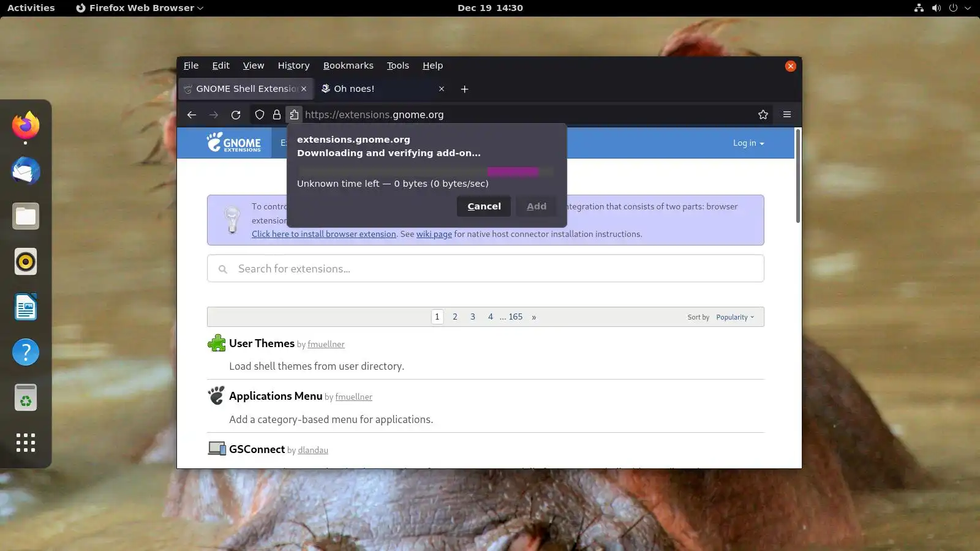Go back to the previous page
Viewport: 980px width, 551px height.
click(x=192, y=114)
